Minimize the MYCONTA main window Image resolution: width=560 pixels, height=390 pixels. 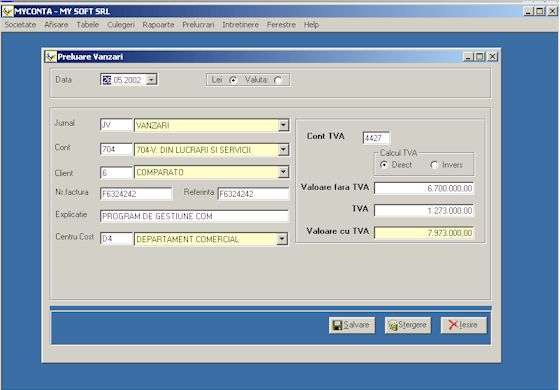tap(529, 11)
